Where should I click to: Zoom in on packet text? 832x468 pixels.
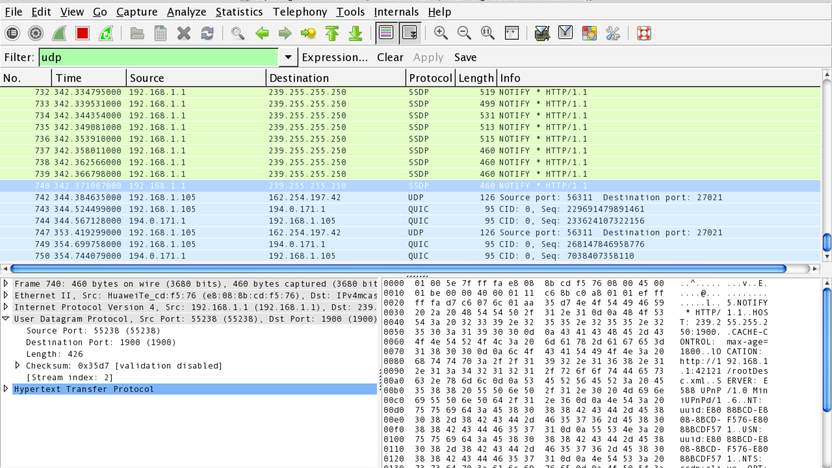pos(440,33)
